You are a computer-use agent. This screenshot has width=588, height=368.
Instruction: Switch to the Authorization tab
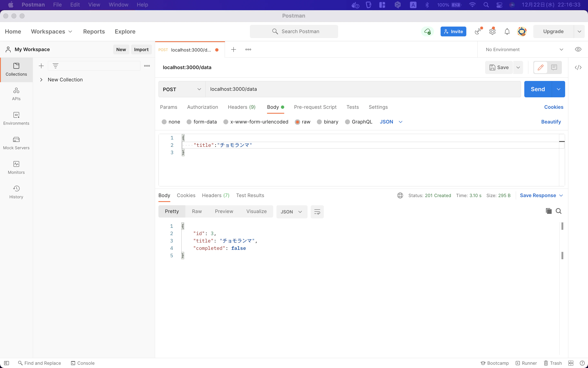202,107
